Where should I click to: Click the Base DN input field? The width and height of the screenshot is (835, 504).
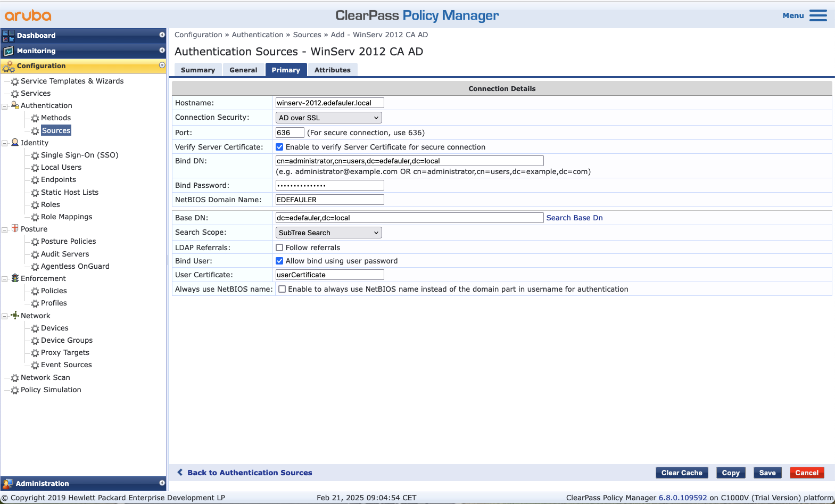tap(409, 218)
